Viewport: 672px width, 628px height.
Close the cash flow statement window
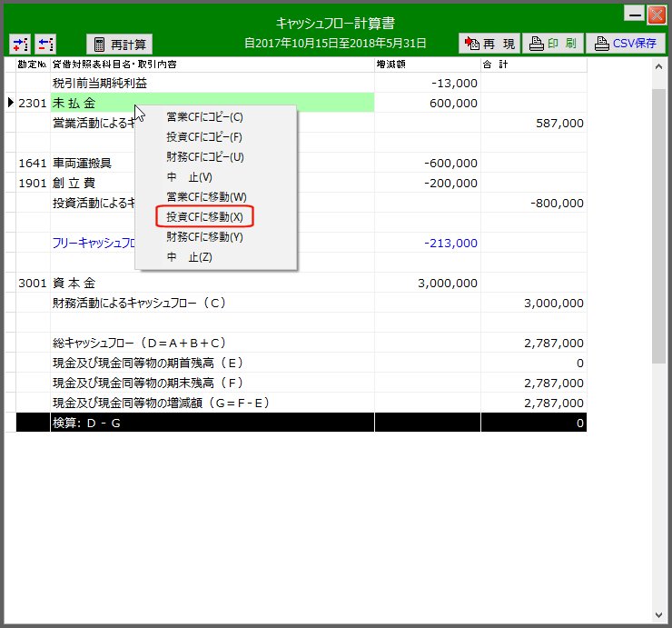[657, 15]
